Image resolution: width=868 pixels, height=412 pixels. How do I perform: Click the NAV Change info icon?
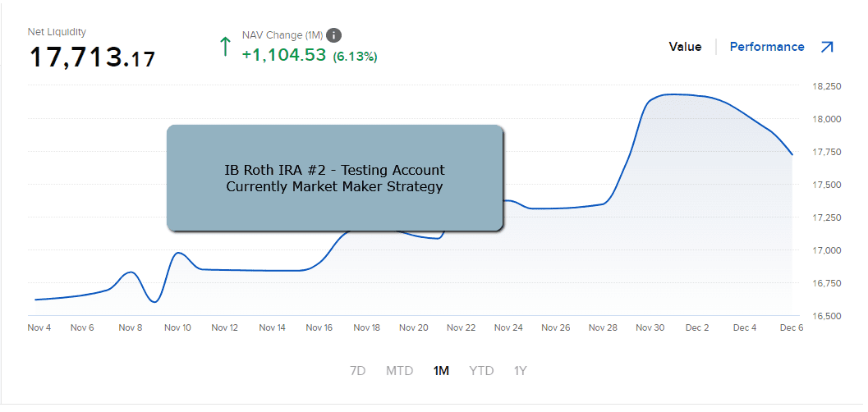333,35
